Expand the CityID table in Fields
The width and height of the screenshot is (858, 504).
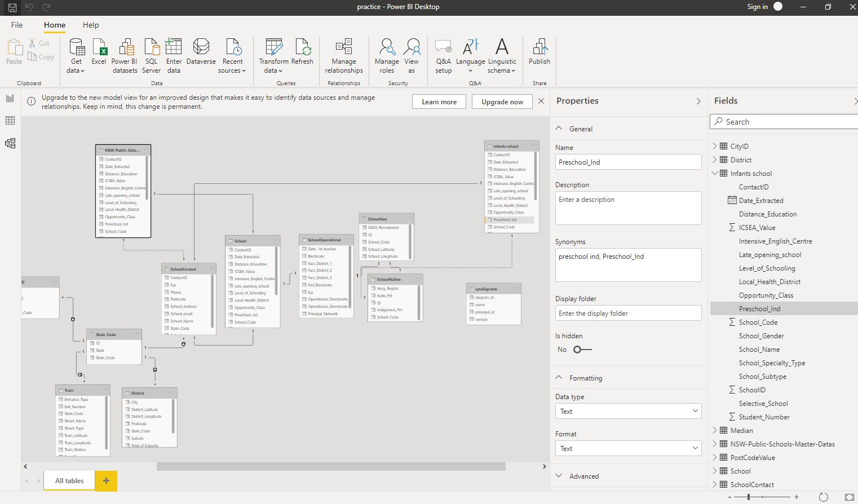click(x=715, y=146)
